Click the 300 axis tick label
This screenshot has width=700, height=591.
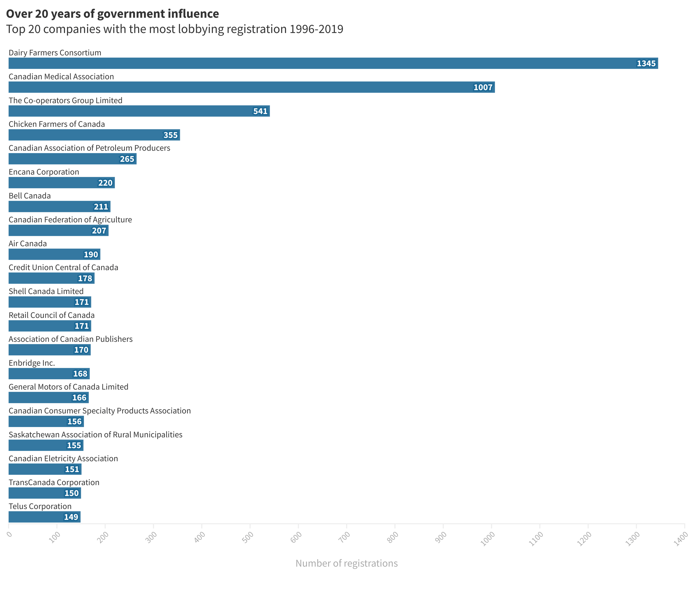pos(151,537)
